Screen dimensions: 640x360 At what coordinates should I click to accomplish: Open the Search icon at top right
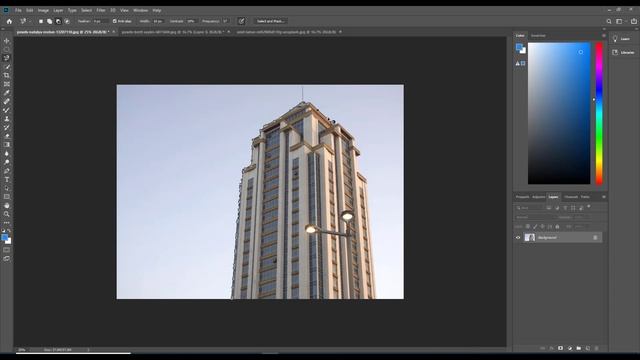609,21
